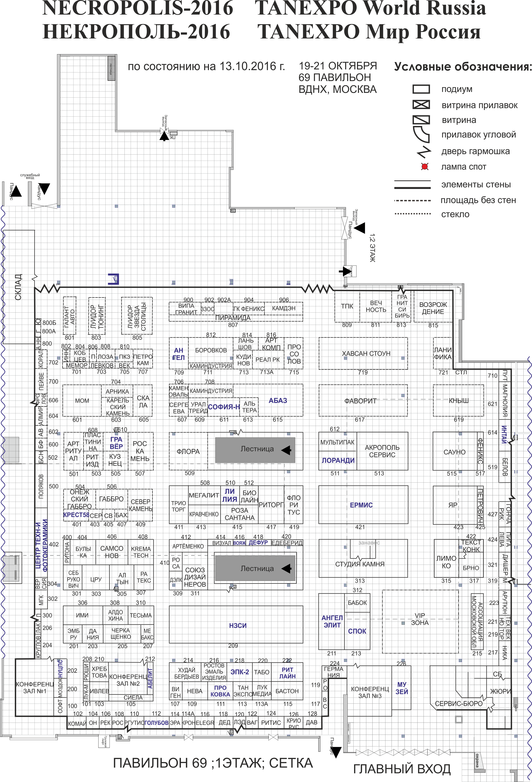This screenshot has height=782, width=532.
Task: Select the КНЫШ booth 619
Action: (x=458, y=400)
